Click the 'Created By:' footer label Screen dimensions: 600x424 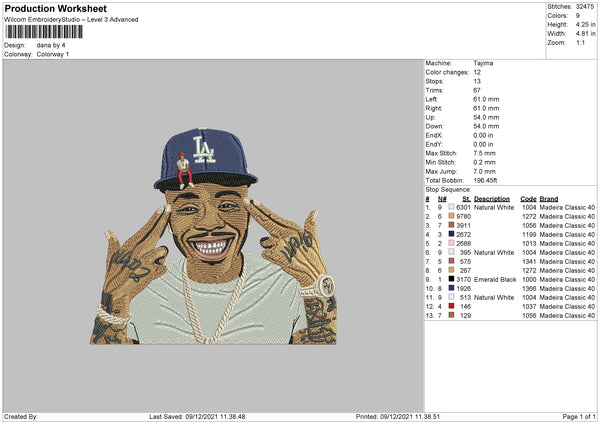coord(21,416)
